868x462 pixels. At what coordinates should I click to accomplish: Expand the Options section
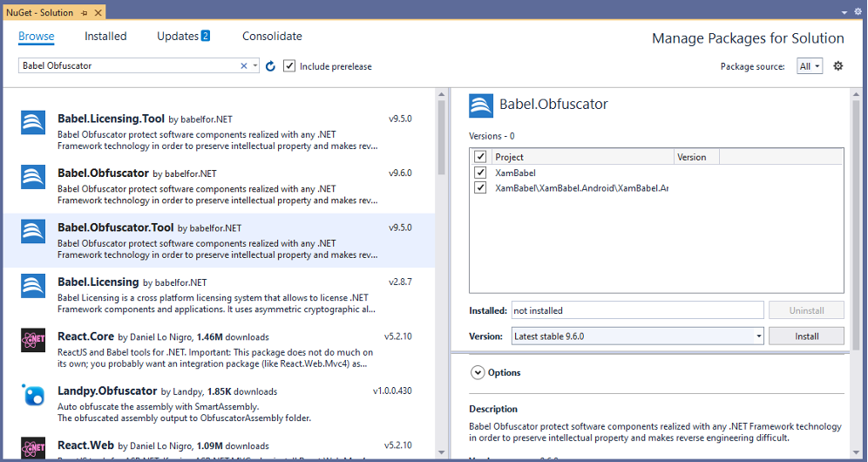click(478, 373)
